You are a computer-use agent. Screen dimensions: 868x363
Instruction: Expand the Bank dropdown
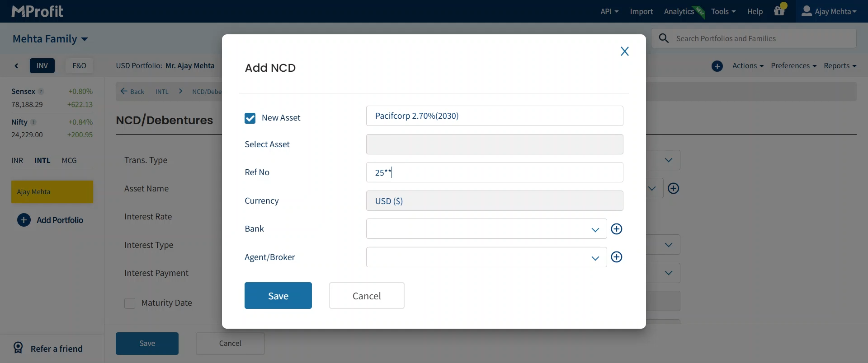(595, 229)
